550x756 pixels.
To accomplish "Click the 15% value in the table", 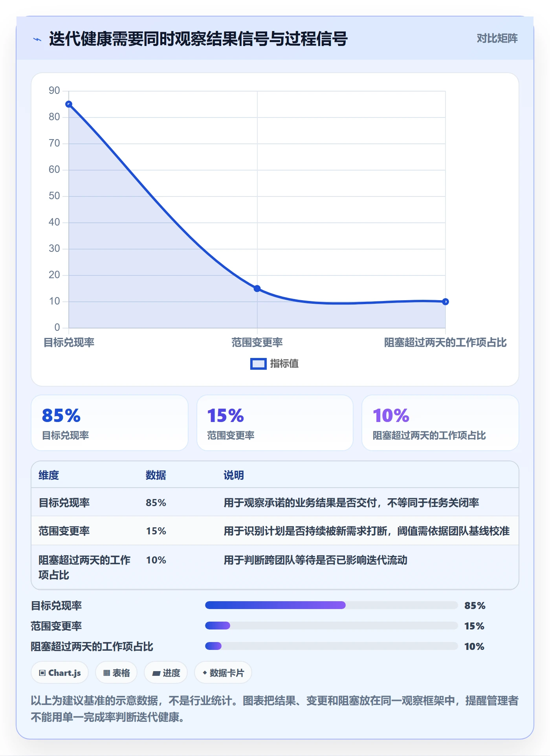I will click(156, 531).
